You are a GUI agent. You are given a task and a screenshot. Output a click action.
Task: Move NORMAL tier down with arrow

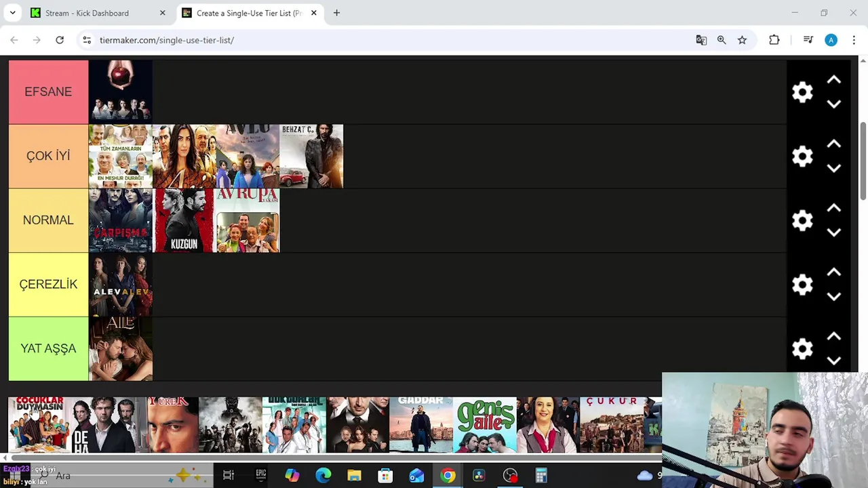point(834,232)
